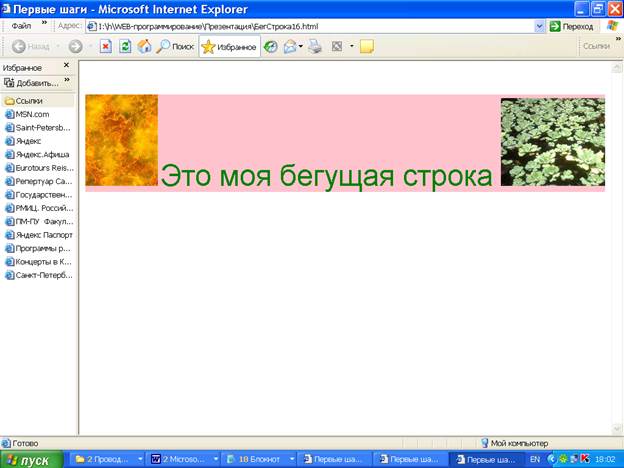Screen dimensions: 624x468
Task: Expand the '2 Microso...' taskbar group arrow
Action: [x=215, y=459]
